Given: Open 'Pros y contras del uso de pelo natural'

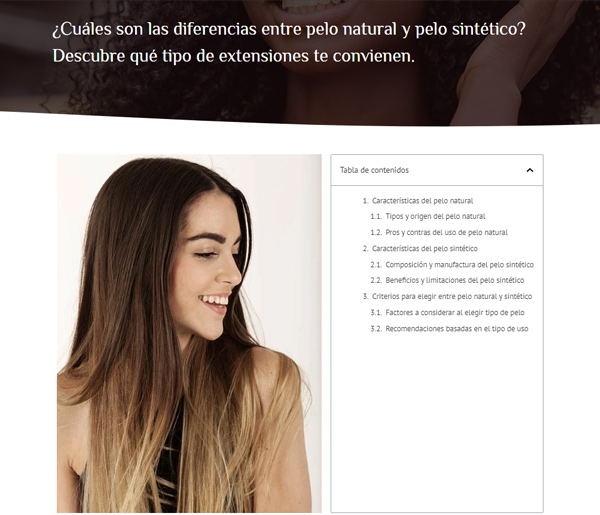Looking at the screenshot, I should click(x=447, y=233).
